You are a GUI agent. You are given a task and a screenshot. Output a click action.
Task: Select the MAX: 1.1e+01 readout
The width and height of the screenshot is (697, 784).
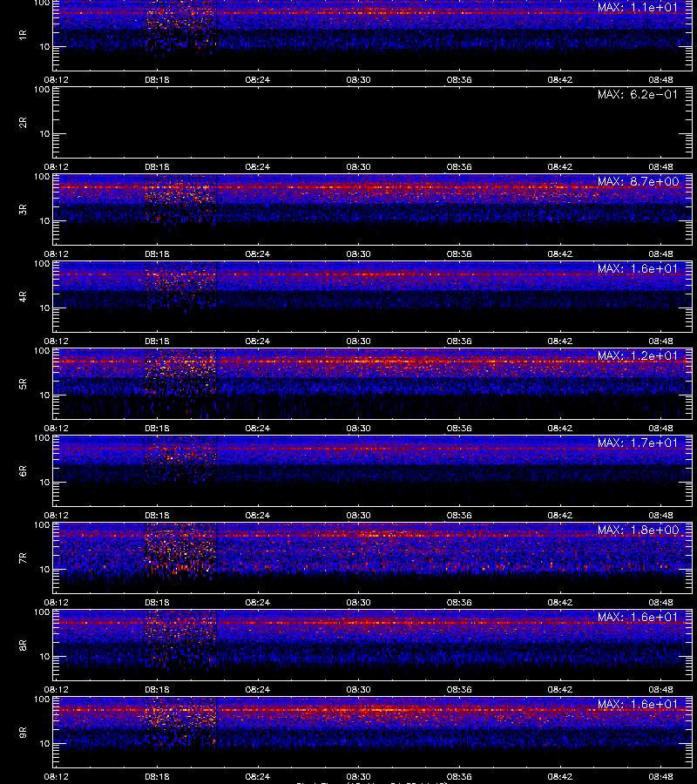638,8
